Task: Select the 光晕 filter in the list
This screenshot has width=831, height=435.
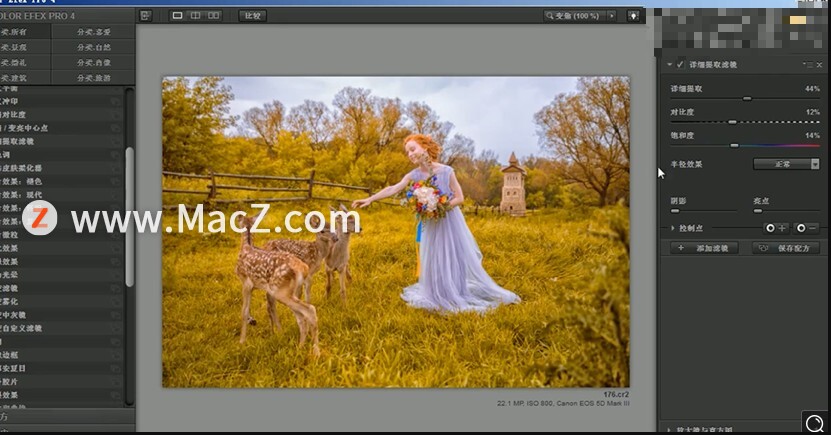Action: coord(61,275)
